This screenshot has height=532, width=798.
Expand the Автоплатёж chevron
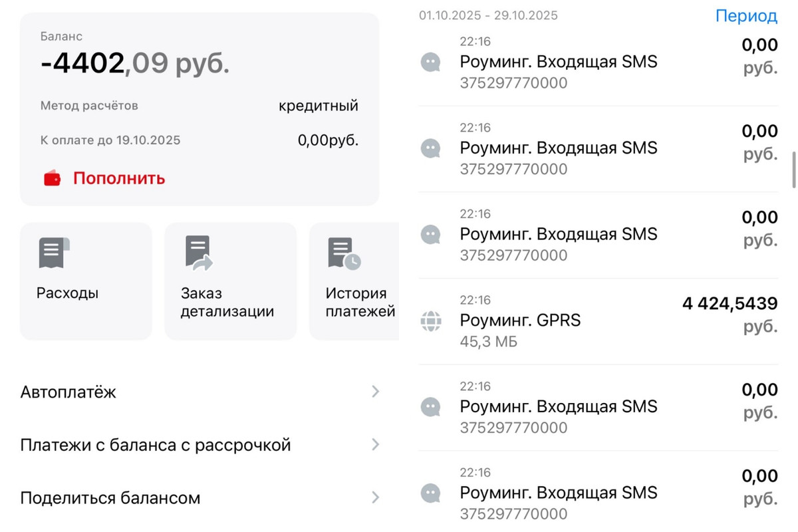(375, 392)
